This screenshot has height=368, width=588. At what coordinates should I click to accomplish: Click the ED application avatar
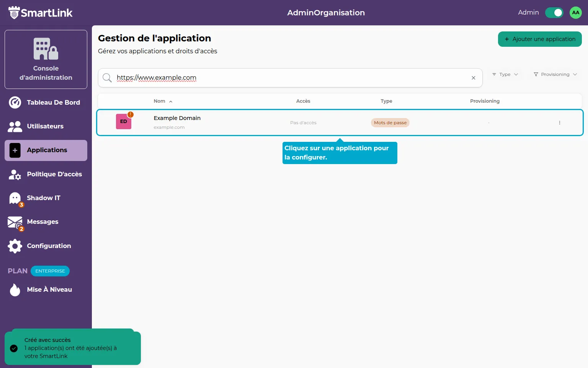(x=124, y=122)
